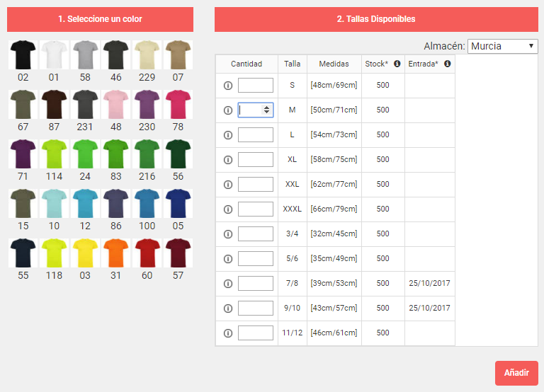This screenshot has height=392, width=544.
Task: Select dark grey t-shirt color 231
Action: point(85,104)
